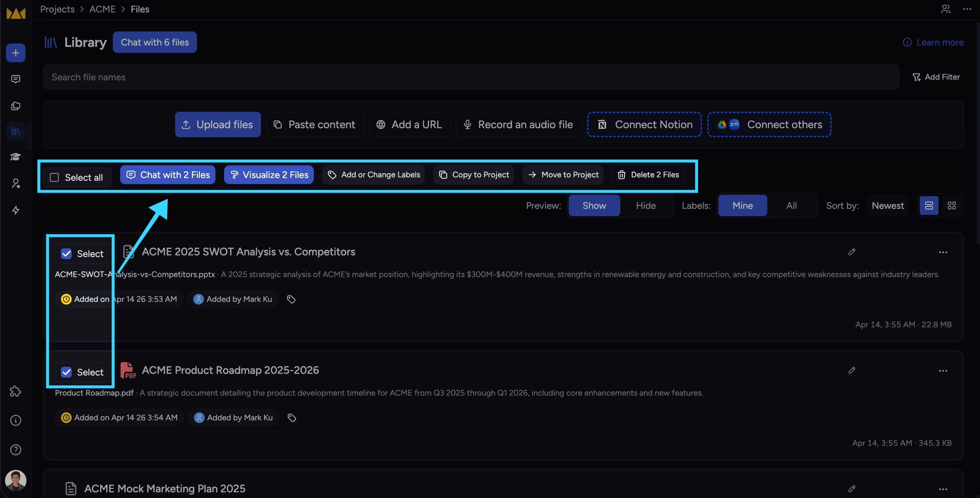
Task: Click the Product Roadmap.pdf file name text
Action: click(94, 393)
